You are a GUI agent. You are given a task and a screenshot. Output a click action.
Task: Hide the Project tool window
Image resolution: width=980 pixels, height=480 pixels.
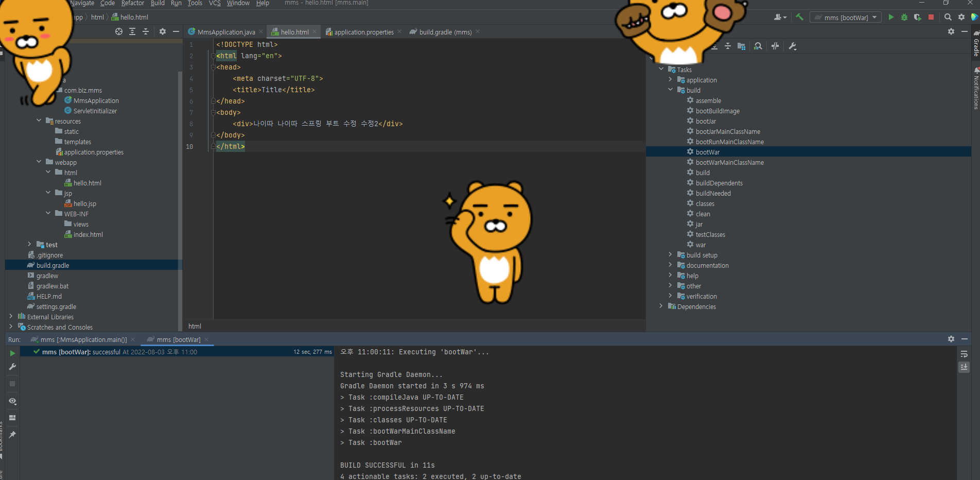pyautogui.click(x=176, y=31)
